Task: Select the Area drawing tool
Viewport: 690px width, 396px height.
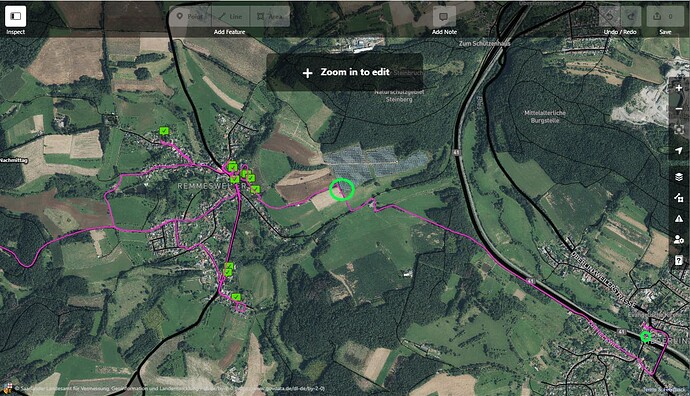Action: pyautogui.click(x=270, y=16)
